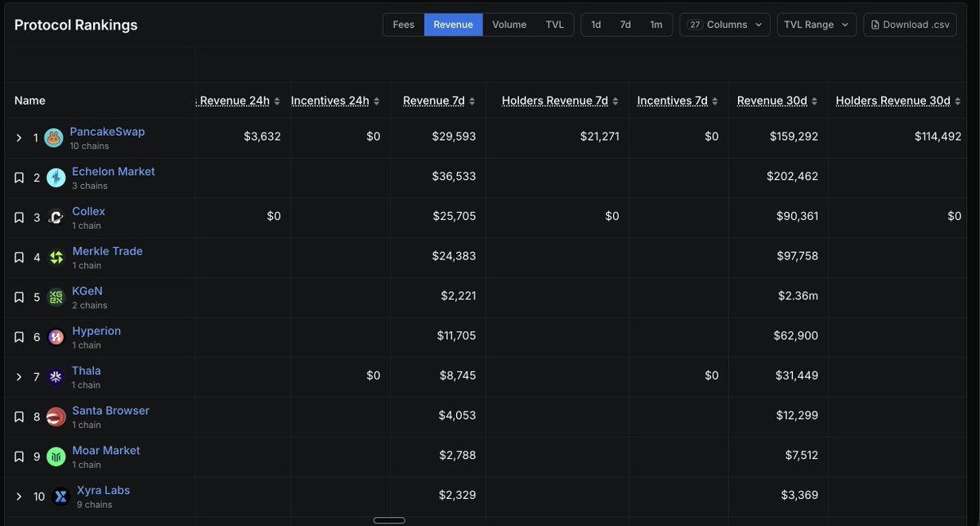Click the Merkle Trade logo icon
980x526 pixels.
pos(56,257)
